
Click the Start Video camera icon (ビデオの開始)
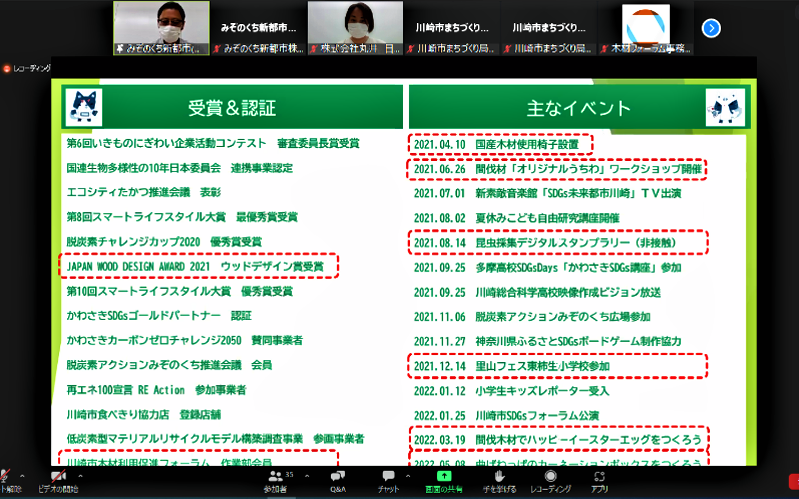(58, 477)
